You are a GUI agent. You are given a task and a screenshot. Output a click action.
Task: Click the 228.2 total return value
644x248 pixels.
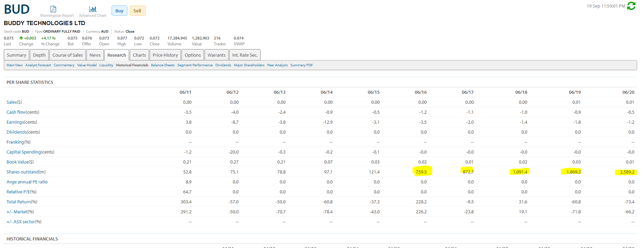pyautogui.click(x=421, y=202)
